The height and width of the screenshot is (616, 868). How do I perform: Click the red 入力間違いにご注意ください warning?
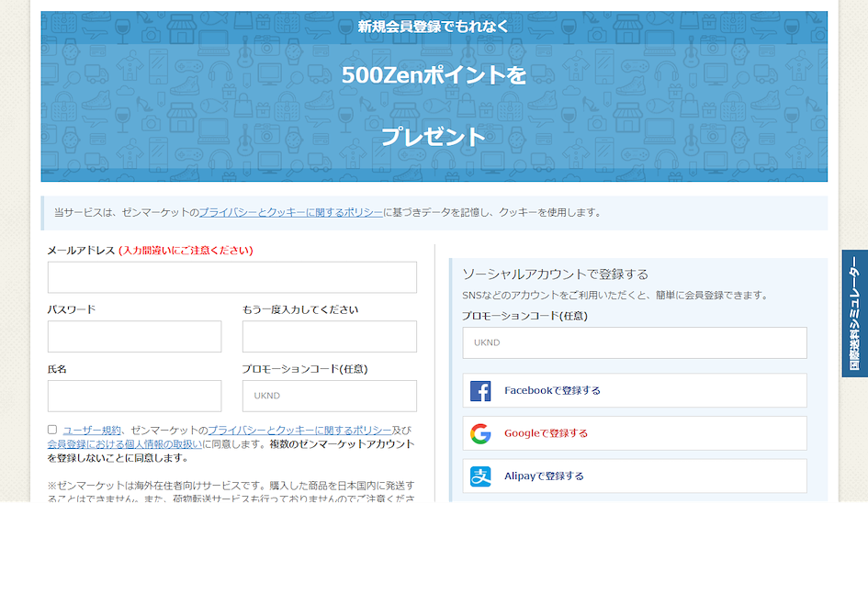[186, 250]
